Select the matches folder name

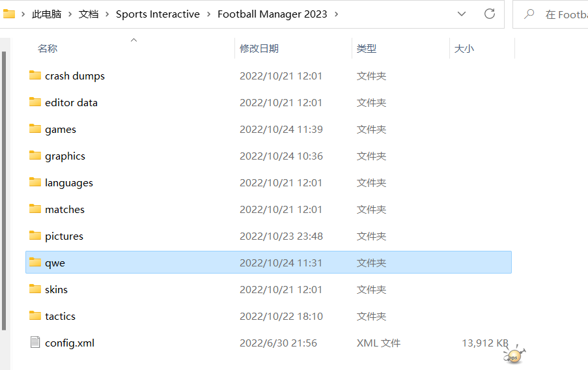65,209
